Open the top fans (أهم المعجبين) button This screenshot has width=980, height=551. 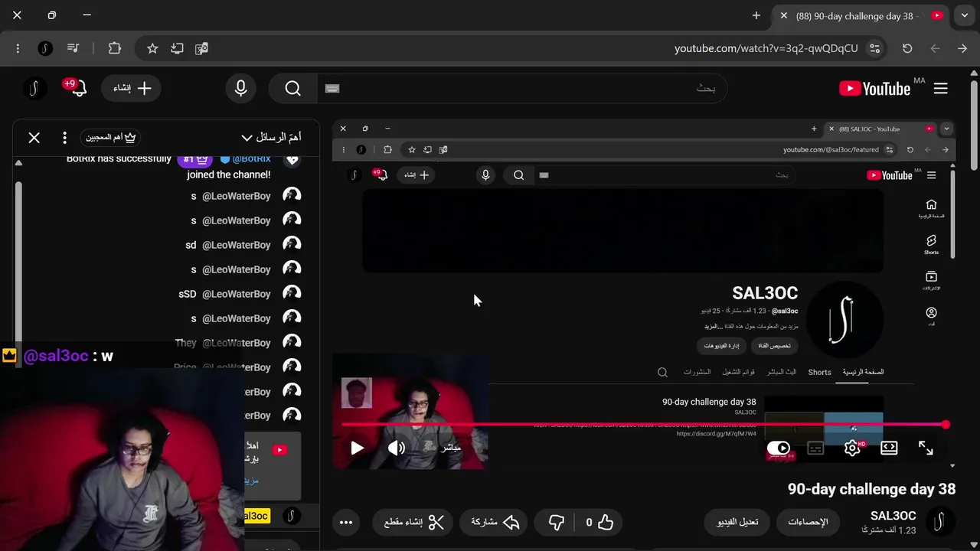[x=110, y=138]
